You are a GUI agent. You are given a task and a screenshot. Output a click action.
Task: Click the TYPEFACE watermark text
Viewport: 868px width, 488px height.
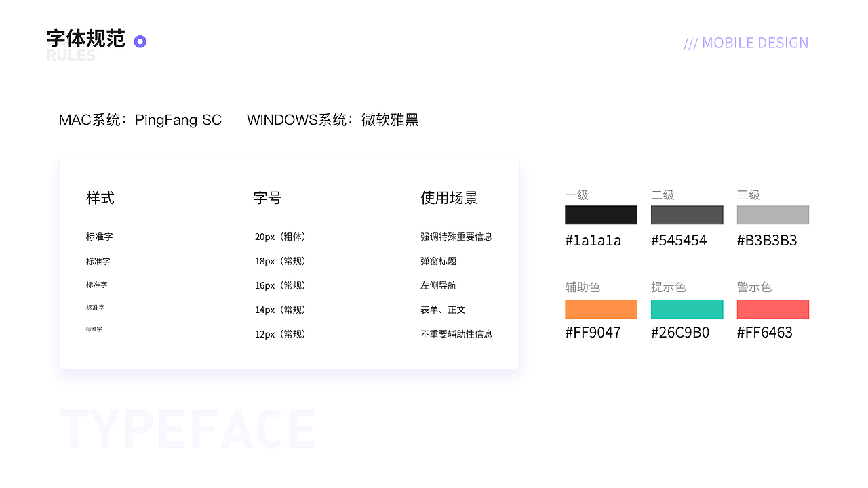188,428
